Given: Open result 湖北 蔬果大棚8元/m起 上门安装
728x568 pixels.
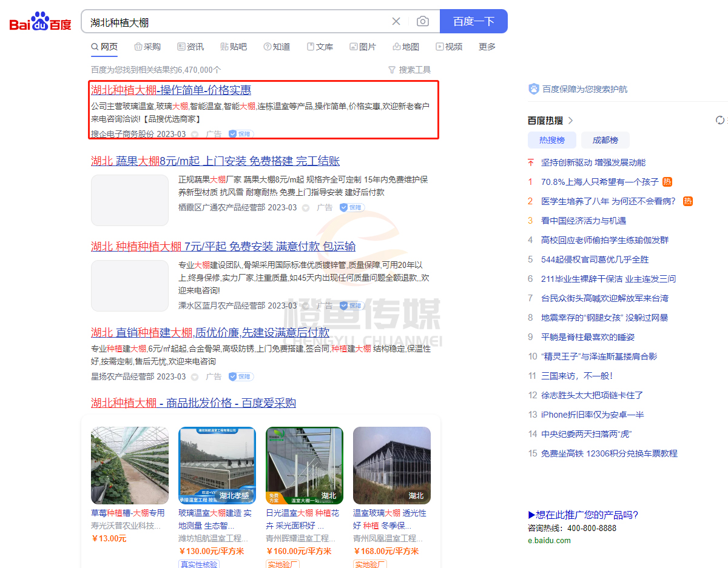Looking at the screenshot, I should coord(215,161).
